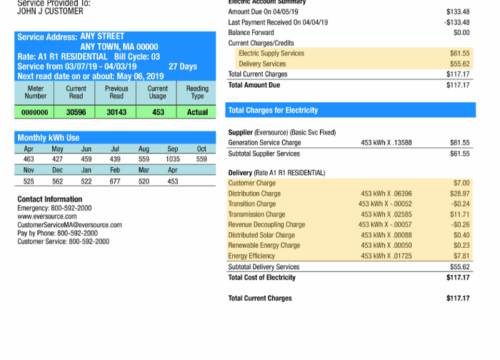Click Customer Service: 800-592-2000 line

[63, 241]
